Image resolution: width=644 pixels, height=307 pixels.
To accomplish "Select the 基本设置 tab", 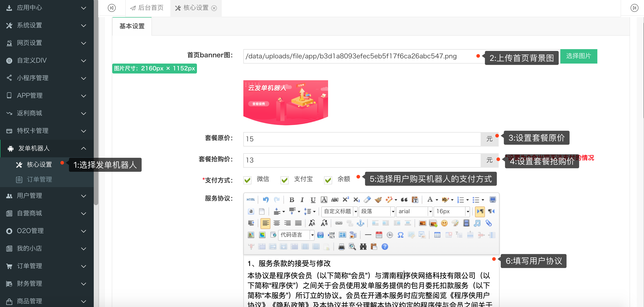I will click(132, 26).
